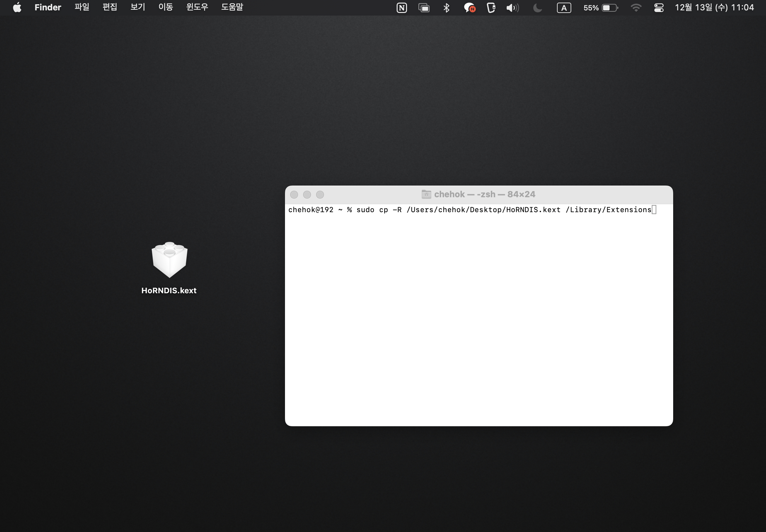The image size is (766, 532).
Task: Open the Apple menu
Action: (17, 7)
